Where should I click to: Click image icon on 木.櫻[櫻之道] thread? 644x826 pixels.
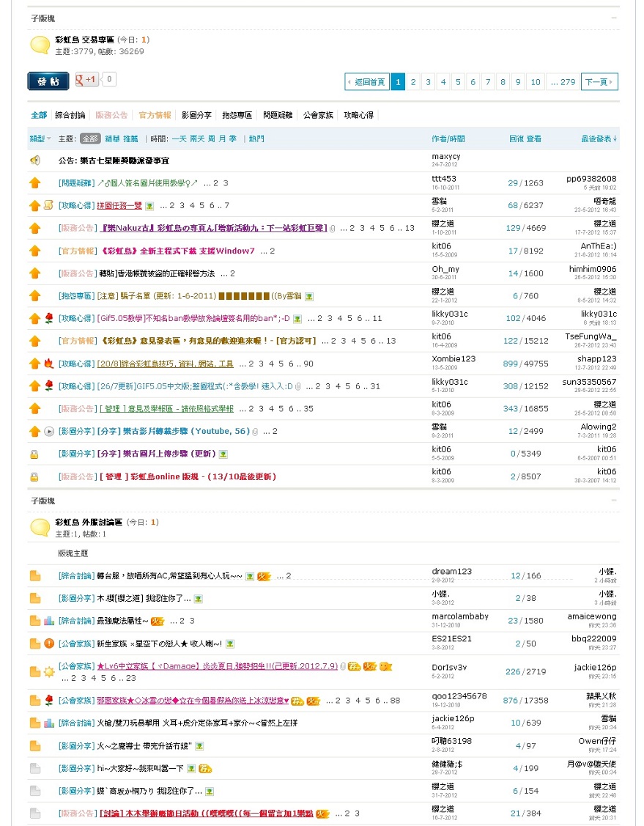pyautogui.click(x=198, y=599)
